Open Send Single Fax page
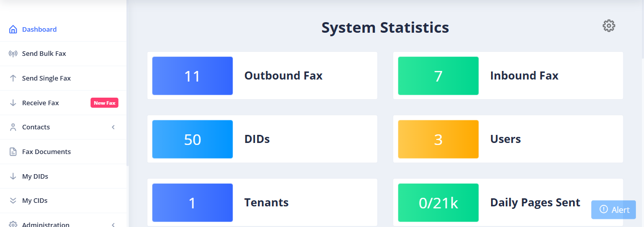 tap(63, 78)
